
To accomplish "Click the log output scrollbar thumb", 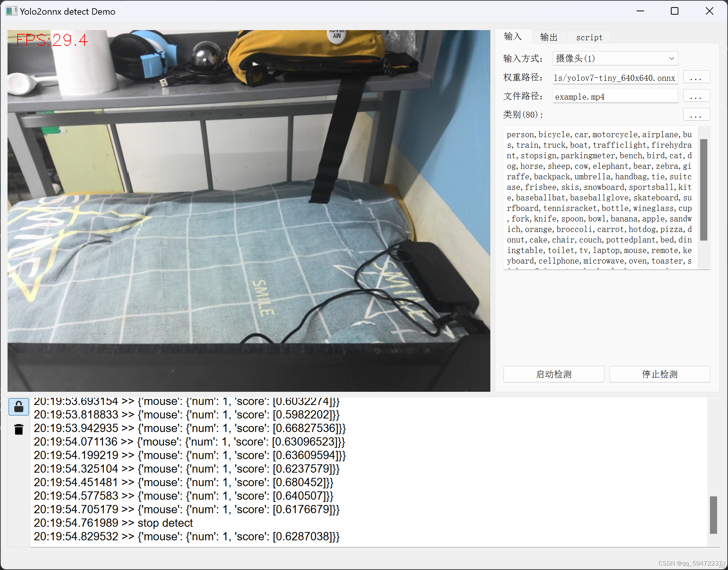I will point(713,515).
